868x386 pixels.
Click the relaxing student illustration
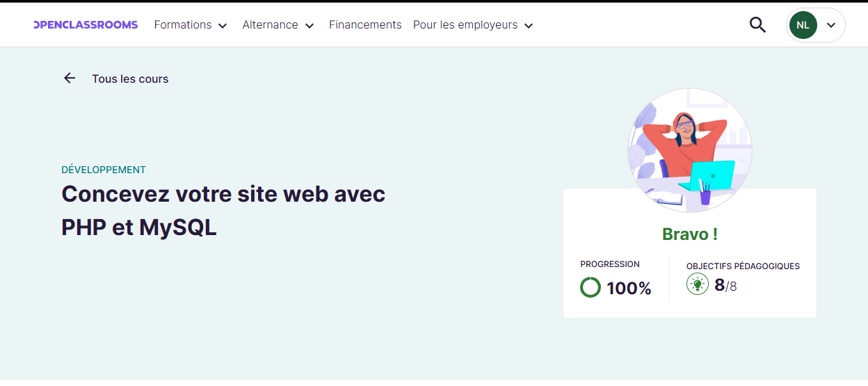(x=690, y=150)
